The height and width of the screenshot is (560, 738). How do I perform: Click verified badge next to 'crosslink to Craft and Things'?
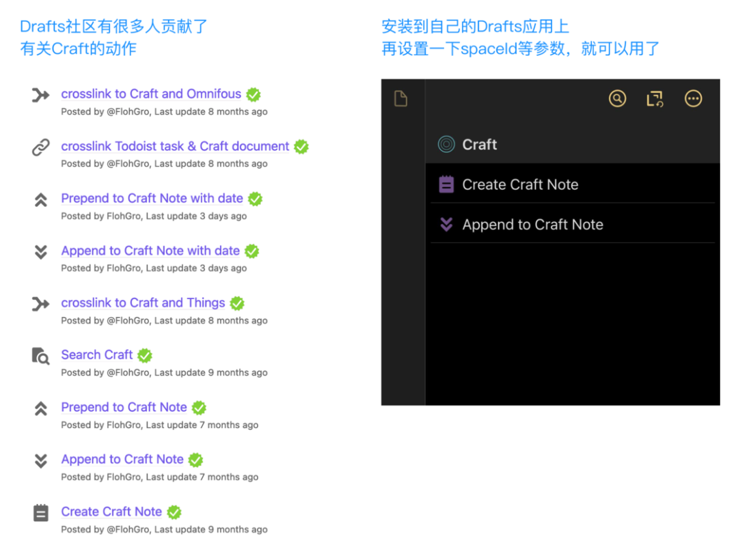coord(237,303)
